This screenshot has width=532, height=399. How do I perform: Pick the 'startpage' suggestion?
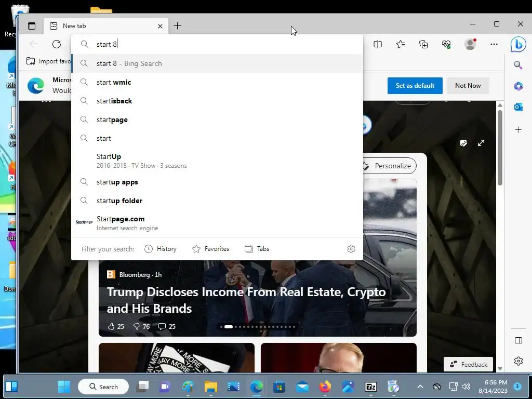point(217,119)
